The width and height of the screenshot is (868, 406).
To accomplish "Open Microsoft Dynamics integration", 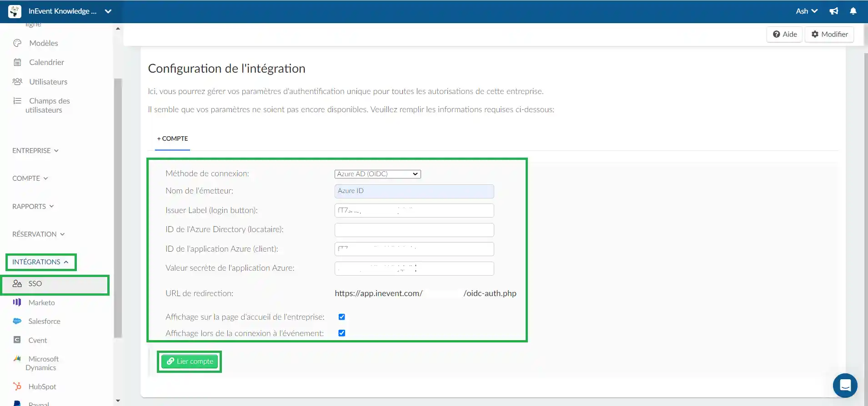I will (42, 363).
